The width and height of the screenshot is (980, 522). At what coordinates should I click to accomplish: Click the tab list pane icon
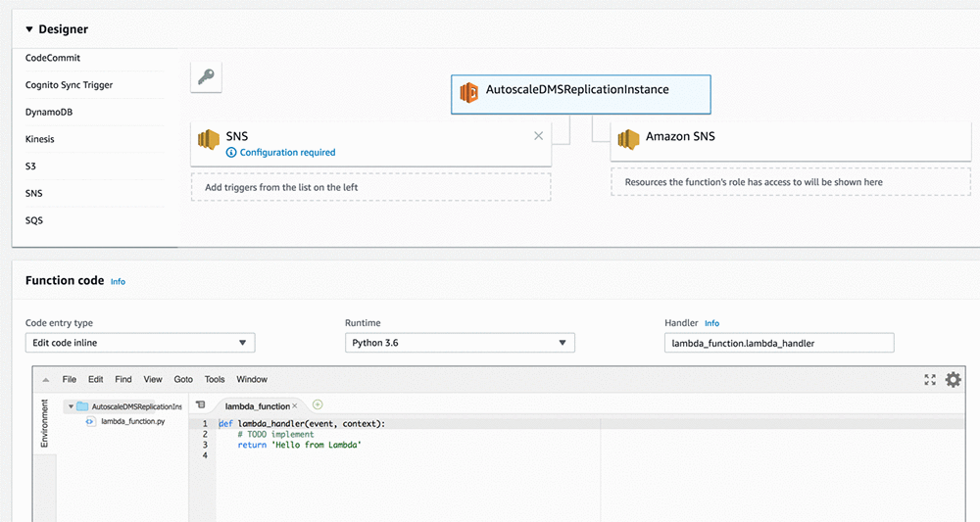pos(200,404)
